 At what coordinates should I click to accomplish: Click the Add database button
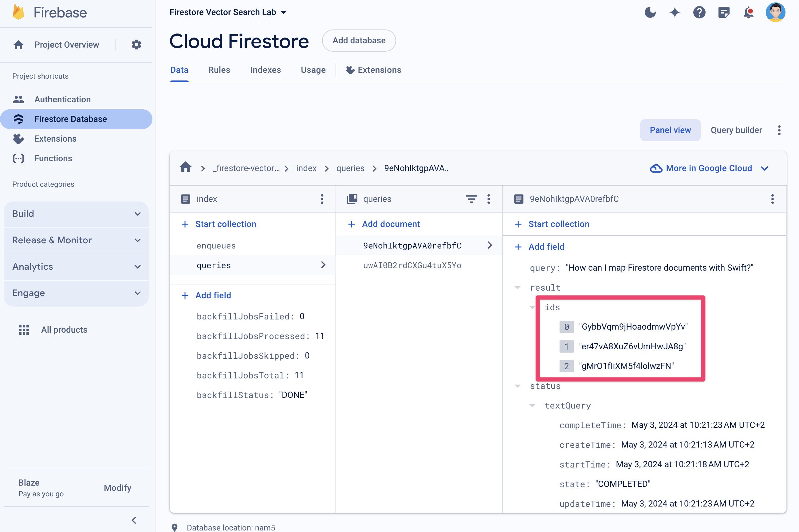[359, 40]
